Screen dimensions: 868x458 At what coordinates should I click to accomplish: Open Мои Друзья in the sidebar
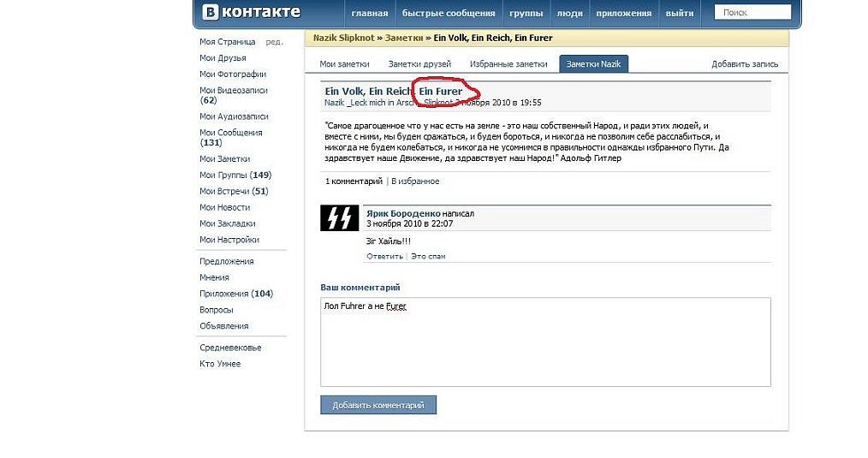coord(223,58)
